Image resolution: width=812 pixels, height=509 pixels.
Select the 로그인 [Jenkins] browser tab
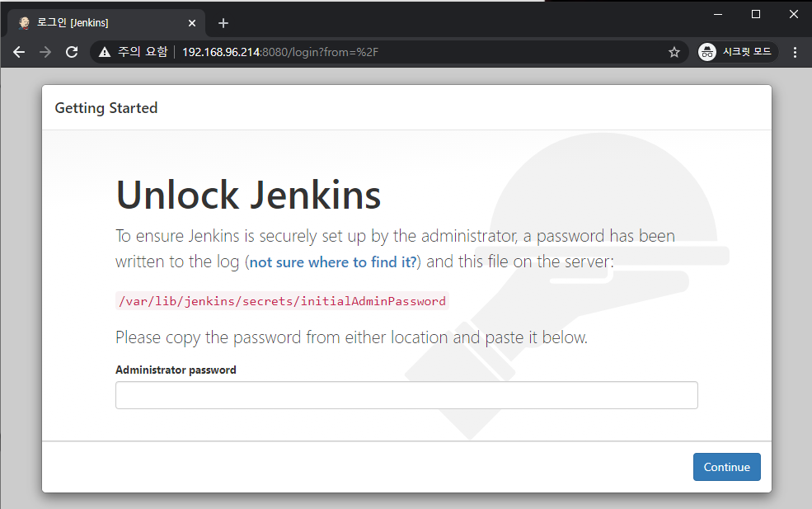tap(106, 23)
